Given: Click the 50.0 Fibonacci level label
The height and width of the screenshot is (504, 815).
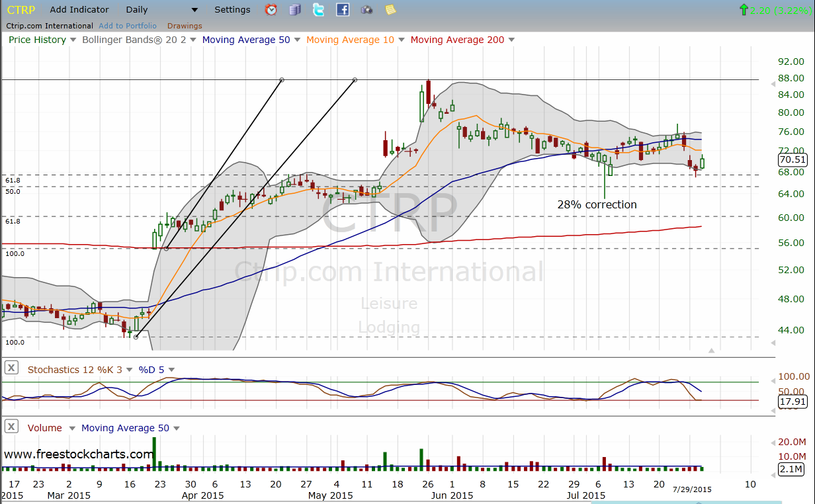Looking at the screenshot, I should [13, 191].
